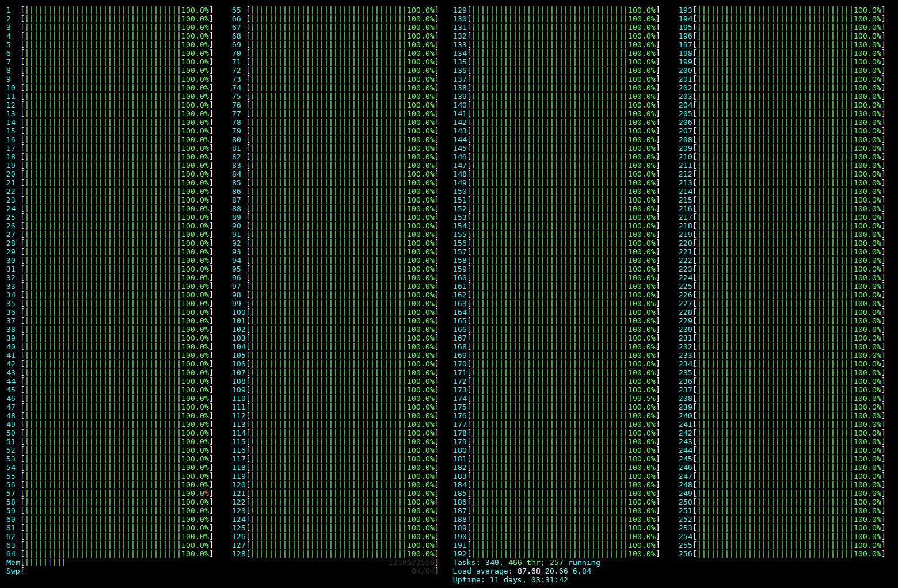The height and width of the screenshot is (588, 898).
Task: Select the CPU 100 usage meter row
Action: click(x=335, y=312)
